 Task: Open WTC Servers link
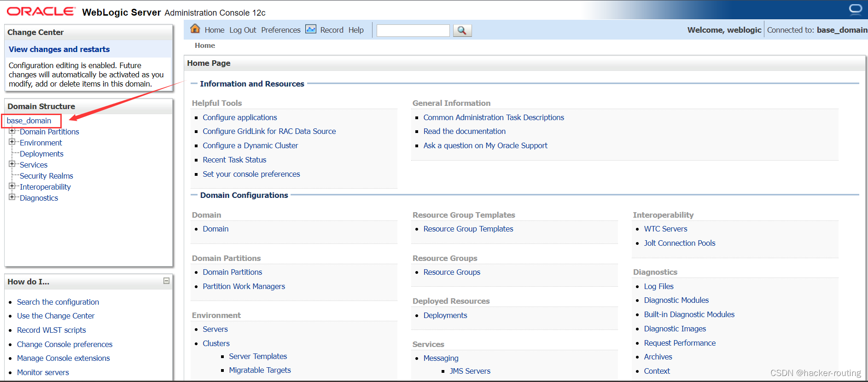tap(665, 229)
